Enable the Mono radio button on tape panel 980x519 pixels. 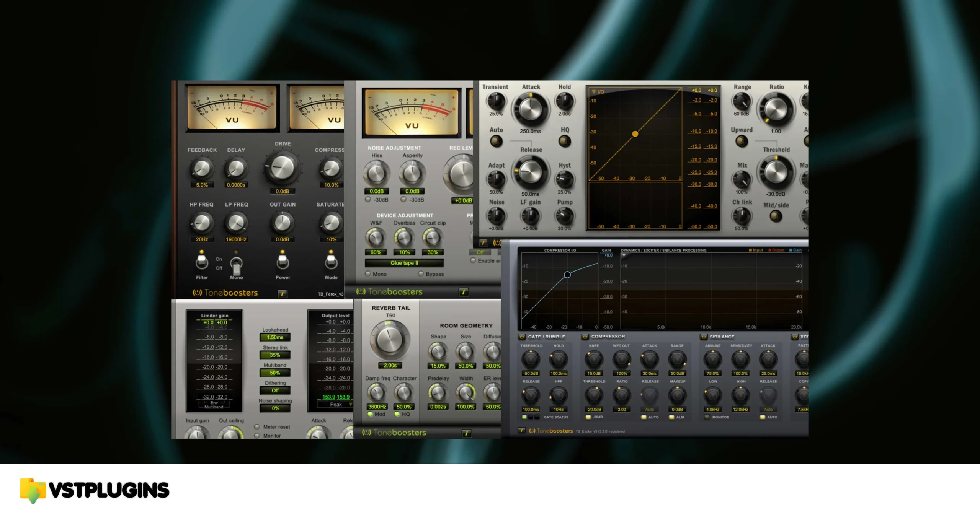click(368, 274)
